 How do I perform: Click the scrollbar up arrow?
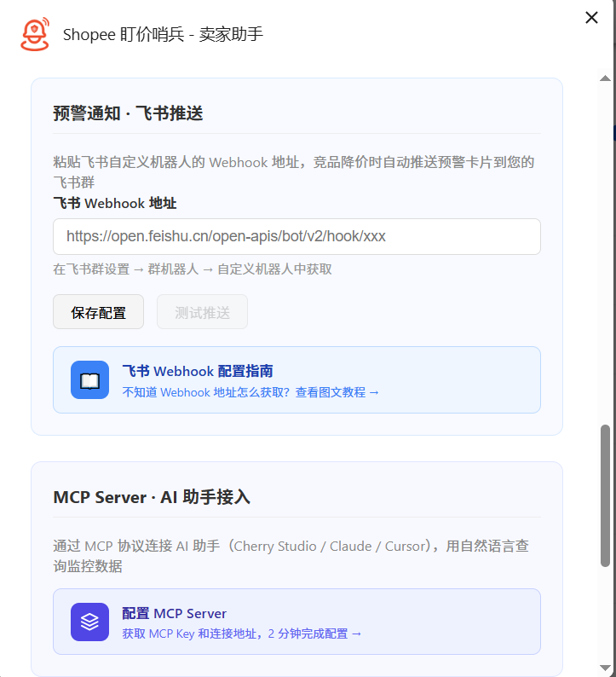[605, 78]
